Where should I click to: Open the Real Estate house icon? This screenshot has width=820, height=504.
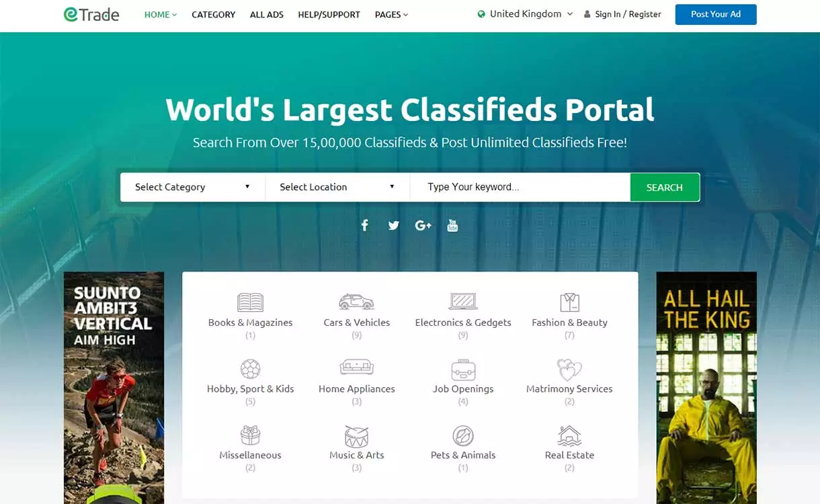pyautogui.click(x=569, y=434)
